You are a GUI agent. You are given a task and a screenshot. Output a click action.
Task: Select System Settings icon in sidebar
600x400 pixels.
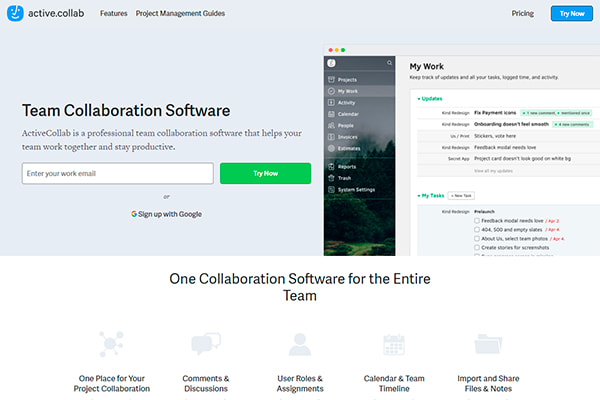tap(331, 189)
